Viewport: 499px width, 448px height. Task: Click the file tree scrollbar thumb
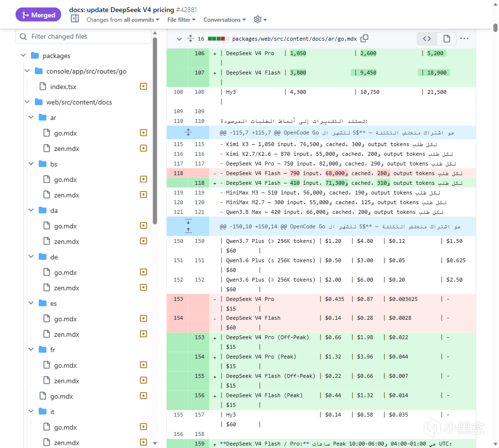[155, 131]
